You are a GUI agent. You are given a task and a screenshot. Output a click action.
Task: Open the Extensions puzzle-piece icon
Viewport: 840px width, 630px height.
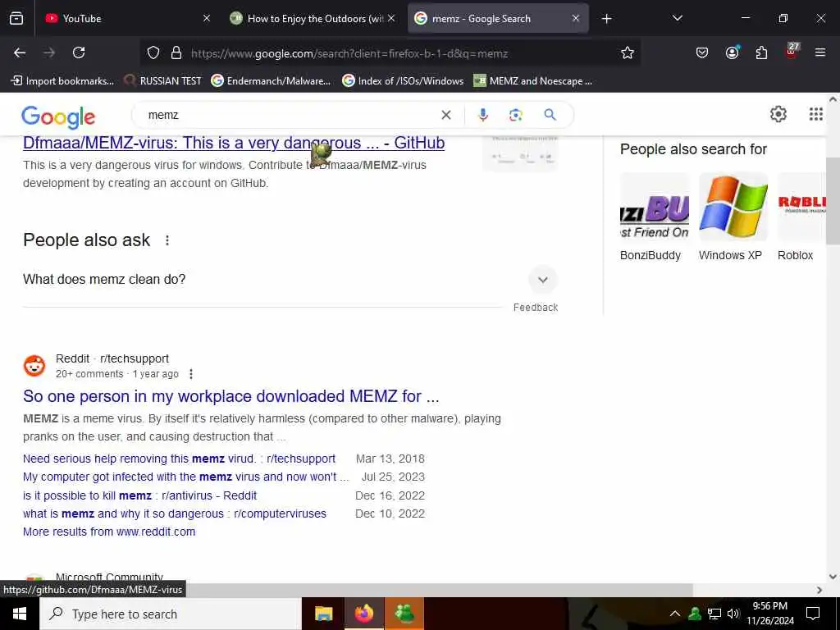761,53
